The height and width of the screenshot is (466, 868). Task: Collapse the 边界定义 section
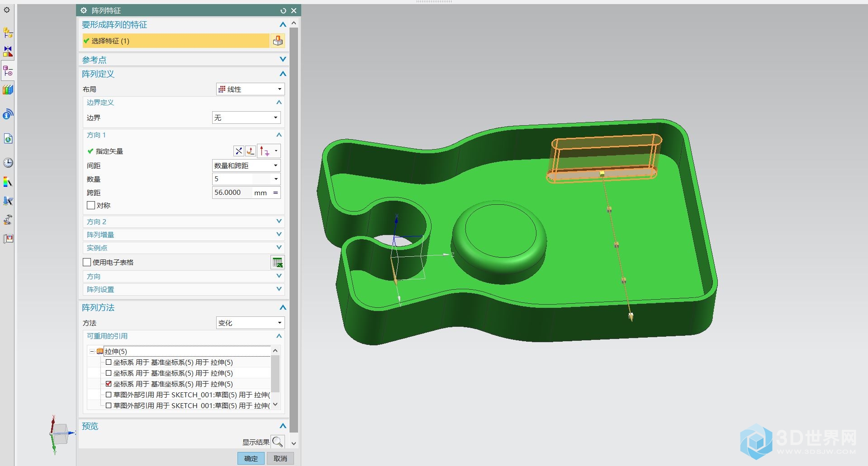[x=279, y=102]
